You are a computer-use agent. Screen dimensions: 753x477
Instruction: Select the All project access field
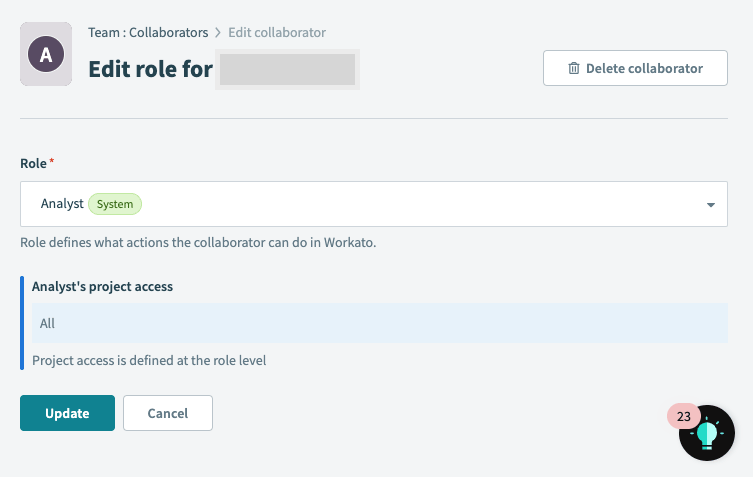click(x=380, y=323)
